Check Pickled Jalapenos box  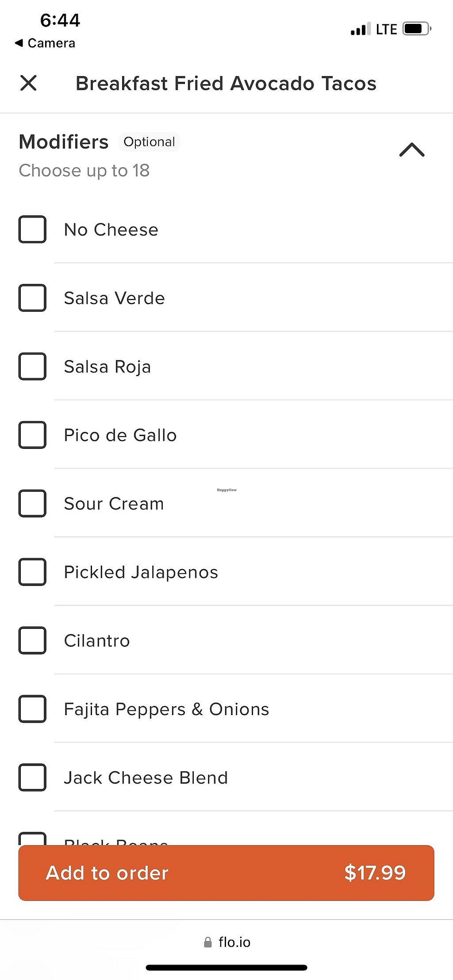pos(32,572)
